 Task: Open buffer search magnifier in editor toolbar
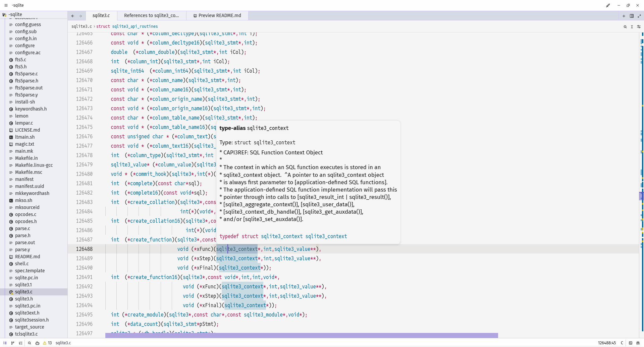[x=625, y=27]
